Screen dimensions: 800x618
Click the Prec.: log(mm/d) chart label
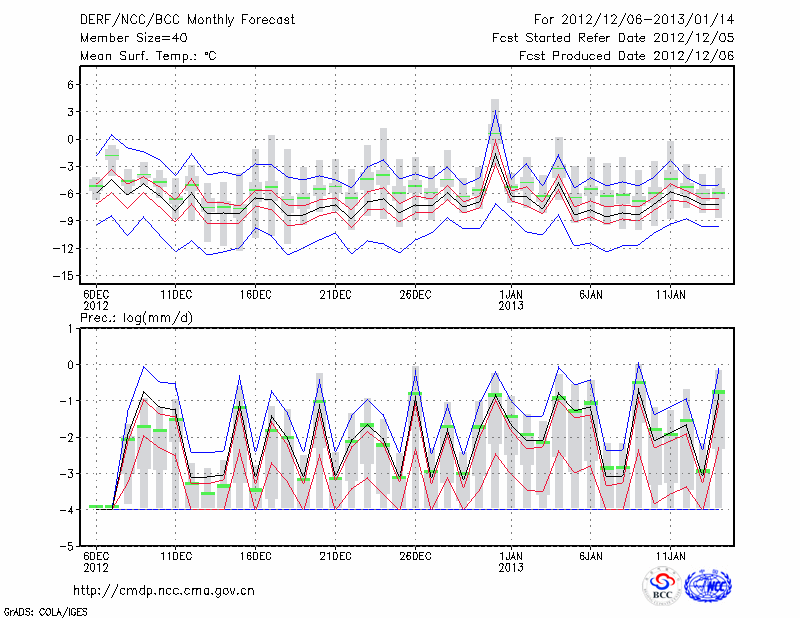point(136,317)
